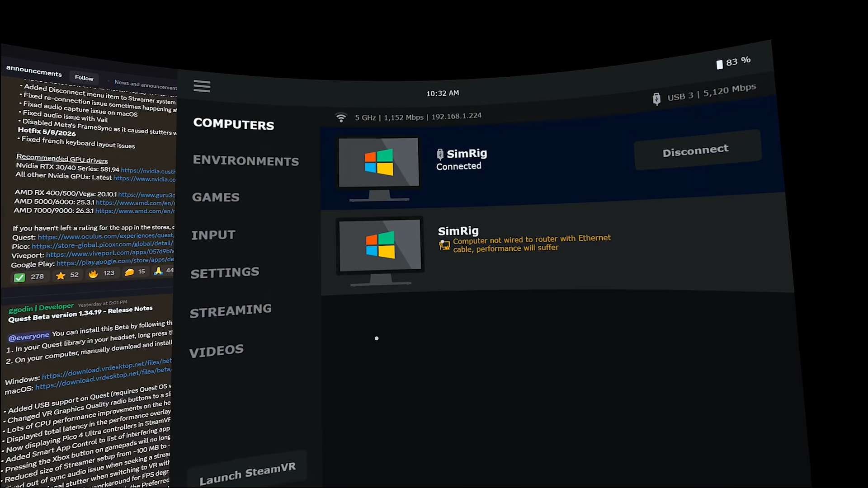Open the ENVIRONMENTS section
This screenshot has width=868, height=488.
pos(245,160)
